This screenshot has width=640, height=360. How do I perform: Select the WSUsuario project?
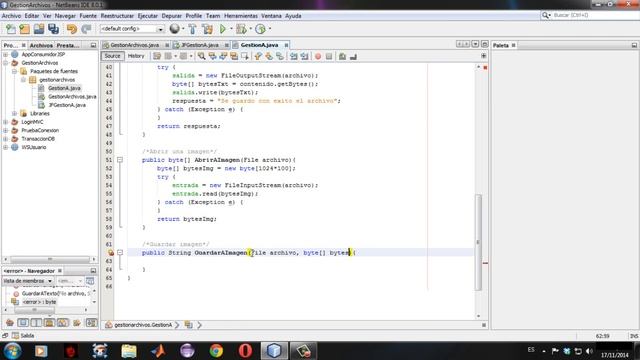(34, 147)
